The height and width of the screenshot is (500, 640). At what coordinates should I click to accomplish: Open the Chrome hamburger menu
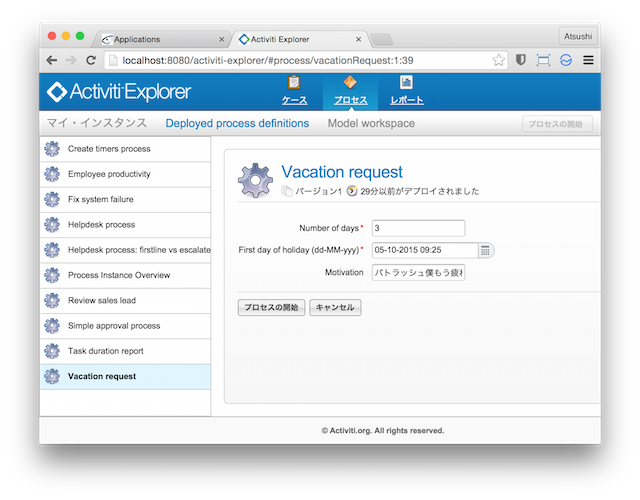pos(588,60)
